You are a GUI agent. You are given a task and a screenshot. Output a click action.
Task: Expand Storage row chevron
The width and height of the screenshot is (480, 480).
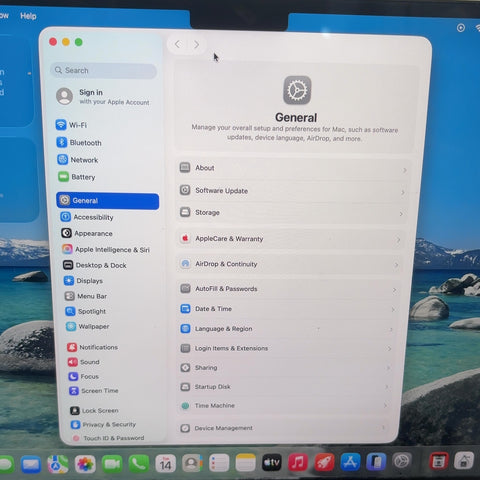point(401,214)
